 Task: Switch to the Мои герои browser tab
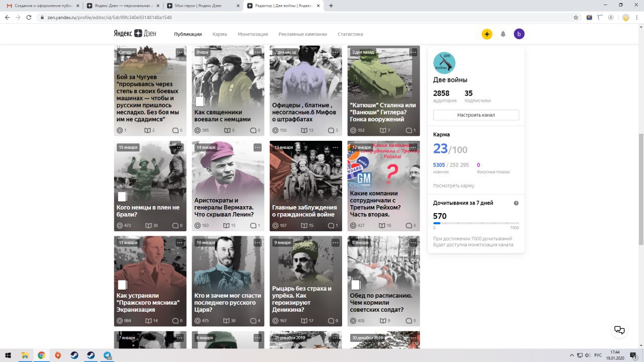pyautogui.click(x=202, y=6)
